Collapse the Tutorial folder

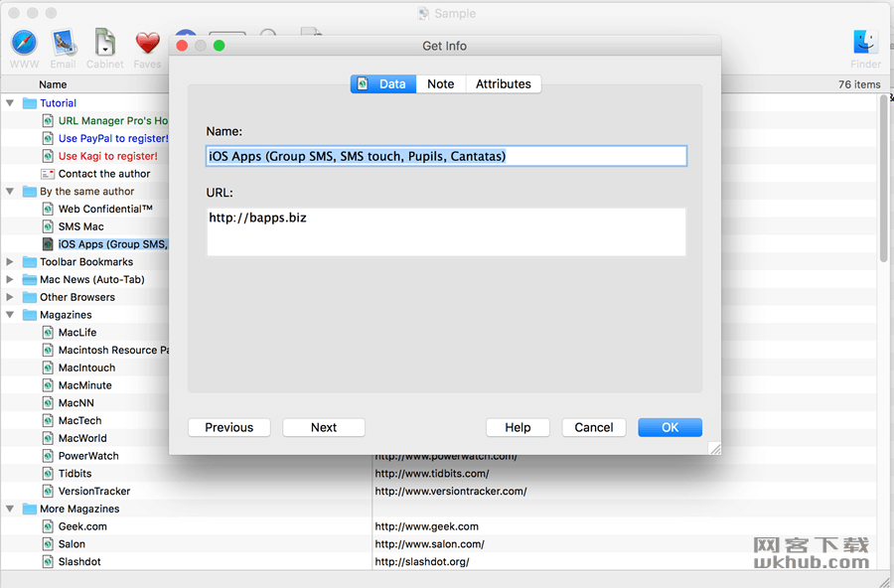pos(10,103)
